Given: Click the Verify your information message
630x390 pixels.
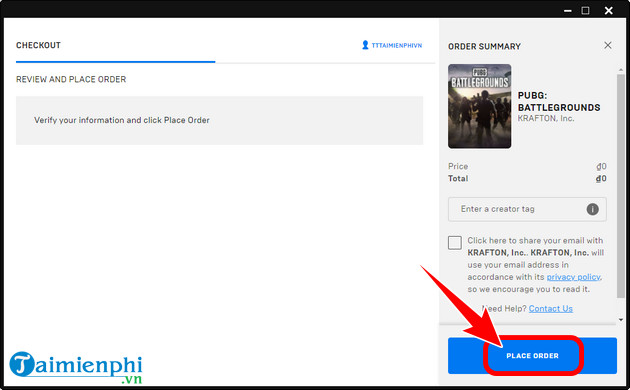Looking at the screenshot, I should (122, 120).
